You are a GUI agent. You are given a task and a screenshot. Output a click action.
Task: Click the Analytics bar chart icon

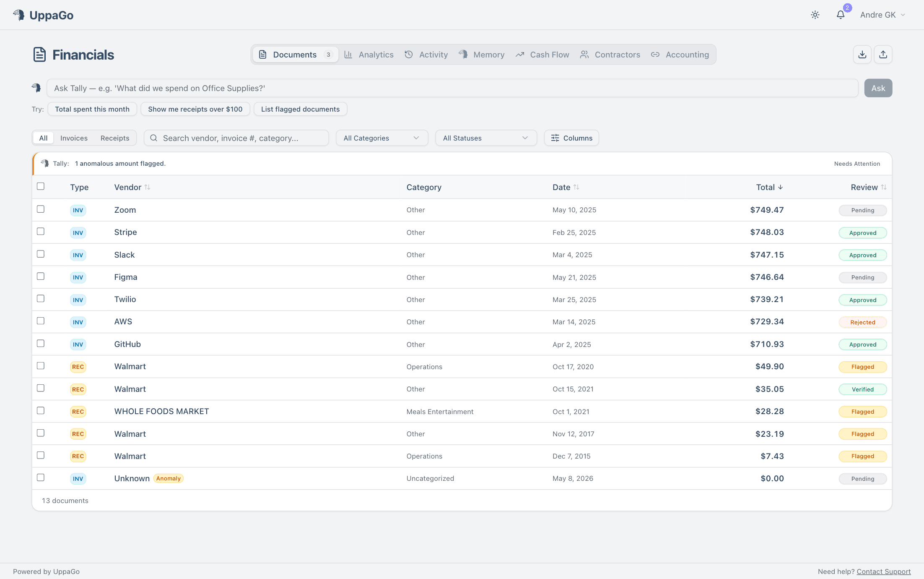(x=348, y=55)
